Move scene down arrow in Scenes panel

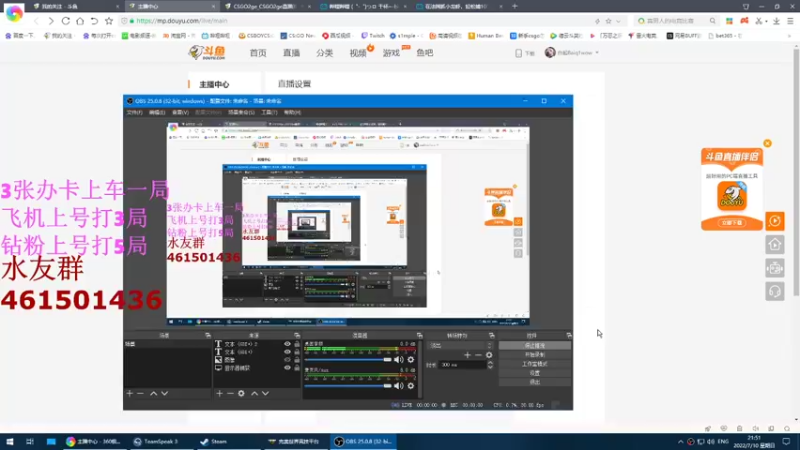click(x=164, y=393)
